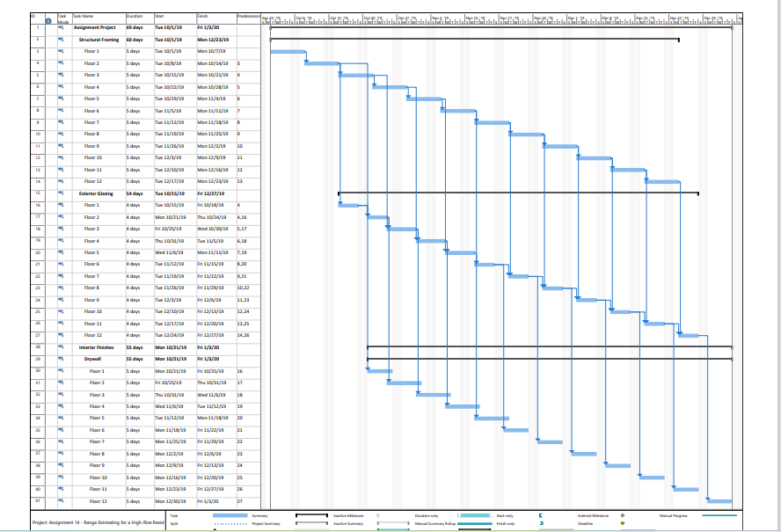
Task: Click the Structural Framing summary bar in the chart
Action: click(x=475, y=39)
